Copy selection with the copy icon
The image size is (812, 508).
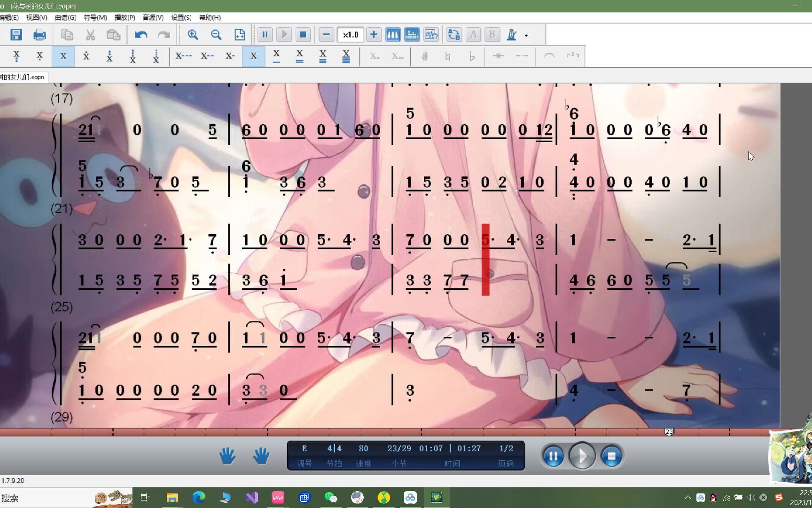[x=67, y=35]
